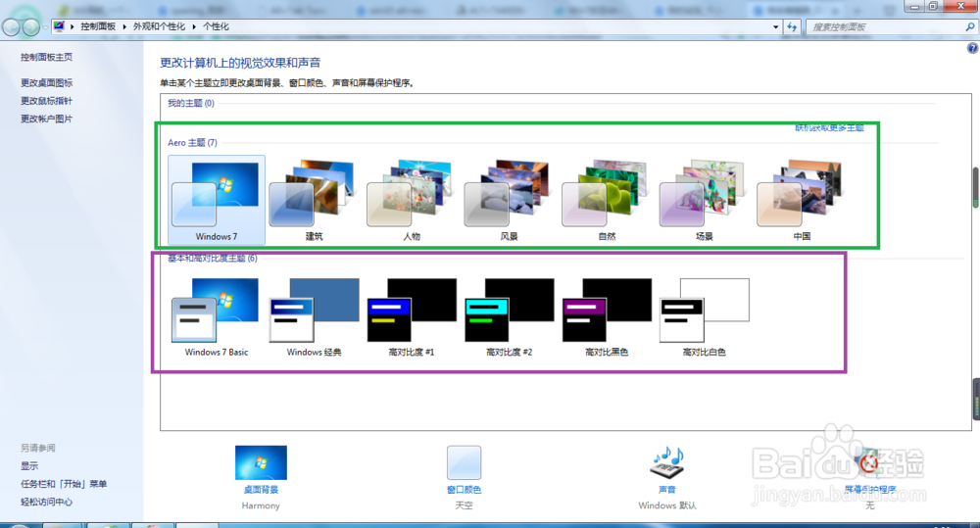Click 控制面板 breadcrumb segment
This screenshot has height=528, width=980.
click(98, 26)
